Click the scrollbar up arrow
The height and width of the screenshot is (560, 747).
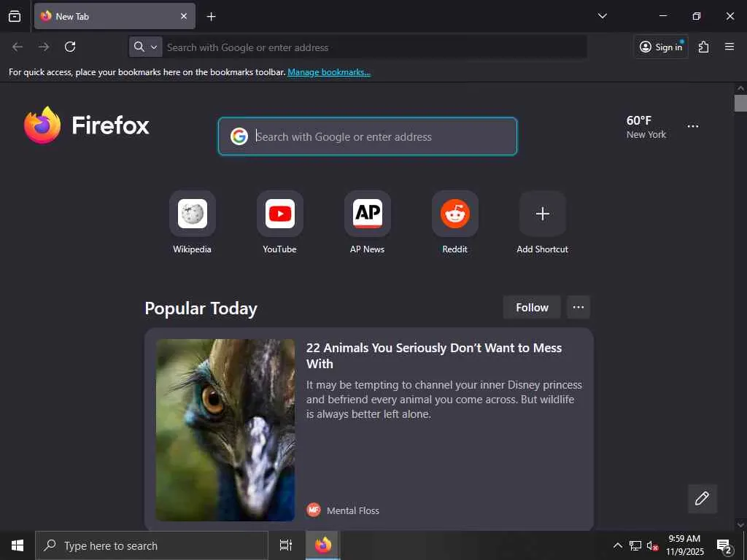click(x=740, y=88)
